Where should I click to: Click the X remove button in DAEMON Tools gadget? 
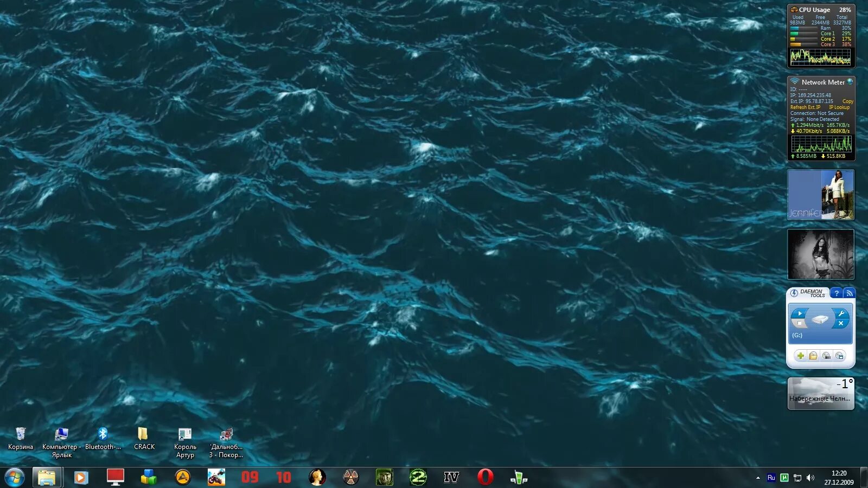coord(841,323)
